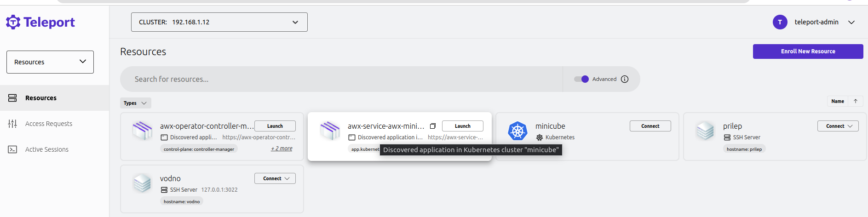
Task: Click the Resources server-stack sidebar icon
Action: coord(12,98)
